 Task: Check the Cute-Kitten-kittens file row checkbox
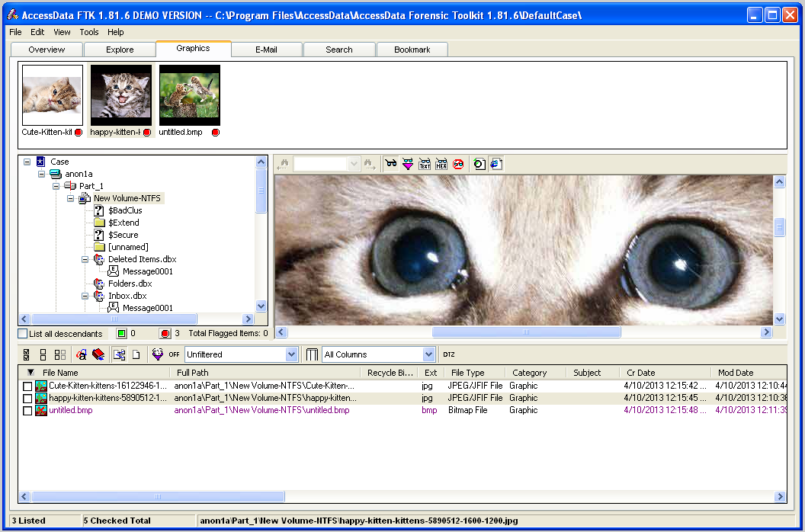point(27,386)
